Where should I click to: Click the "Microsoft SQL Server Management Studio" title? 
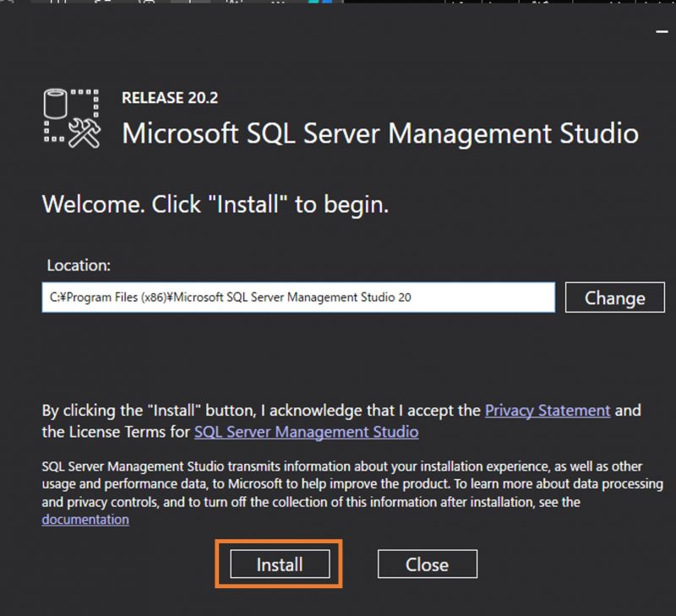(380, 134)
